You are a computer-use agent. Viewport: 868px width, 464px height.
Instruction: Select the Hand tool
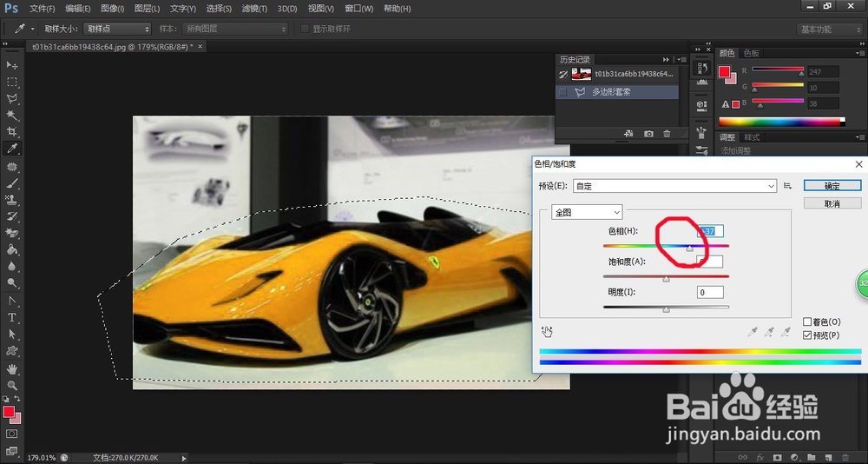point(11,369)
